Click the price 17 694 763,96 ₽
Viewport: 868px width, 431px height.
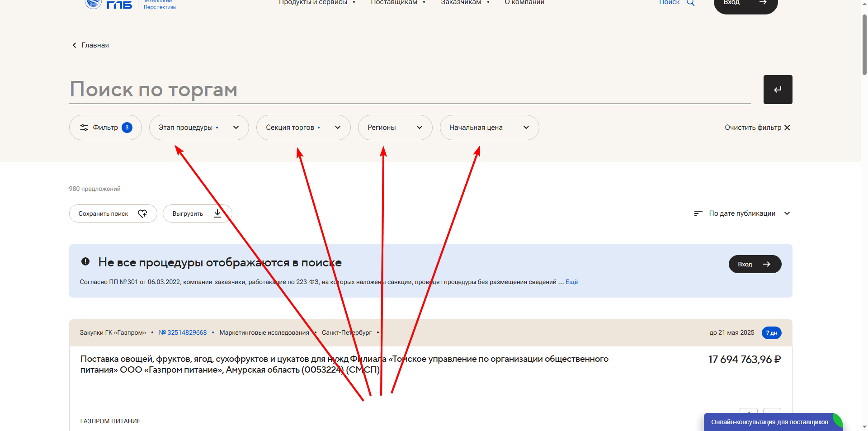[745, 360]
